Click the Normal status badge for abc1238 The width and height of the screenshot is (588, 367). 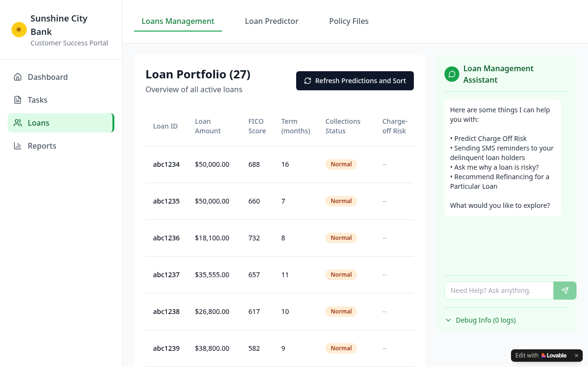pyautogui.click(x=341, y=312)
